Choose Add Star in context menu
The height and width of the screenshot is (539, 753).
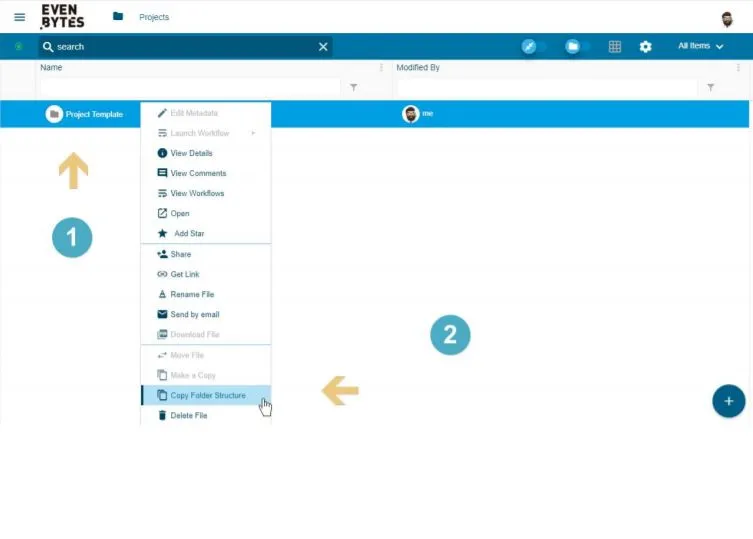pos(206,233)
